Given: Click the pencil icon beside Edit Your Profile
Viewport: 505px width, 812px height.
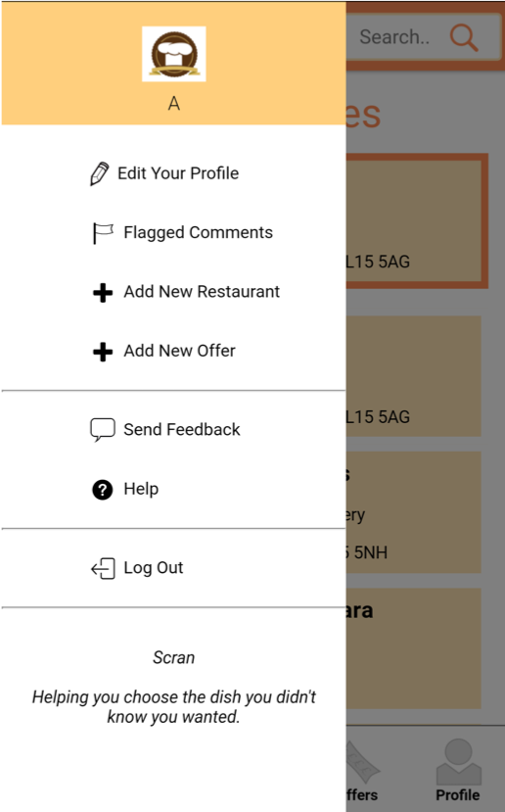Looking at the screenshot, I should tap(100, 173).
